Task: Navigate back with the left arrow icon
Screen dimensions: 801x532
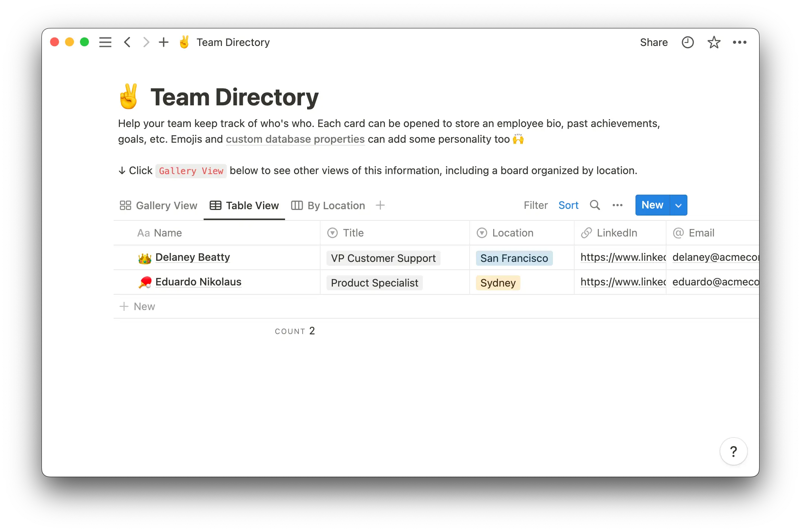Action: click(x=127, y=42)
